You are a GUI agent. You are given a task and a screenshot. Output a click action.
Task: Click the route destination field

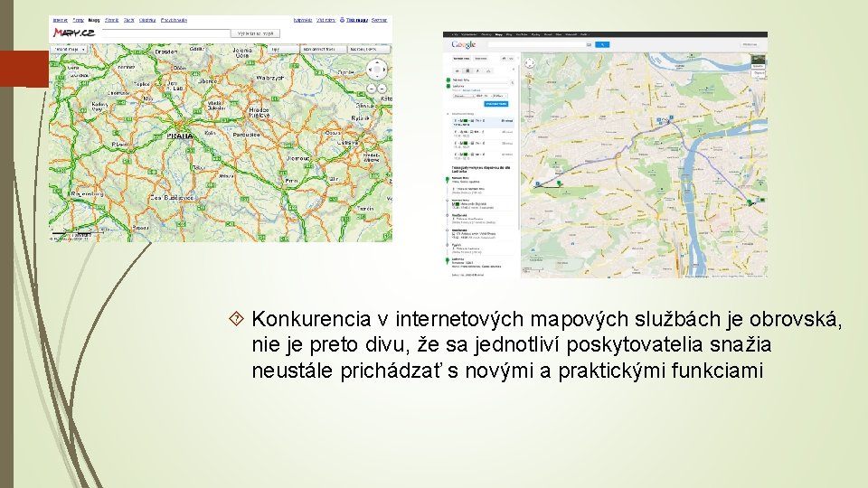click(x=480, y=87)
